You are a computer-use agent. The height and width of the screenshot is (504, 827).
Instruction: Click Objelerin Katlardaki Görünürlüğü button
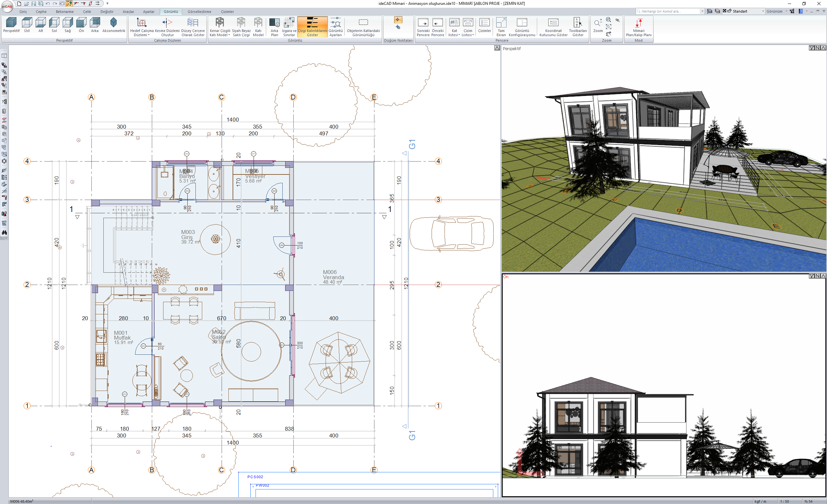(363, 23)
